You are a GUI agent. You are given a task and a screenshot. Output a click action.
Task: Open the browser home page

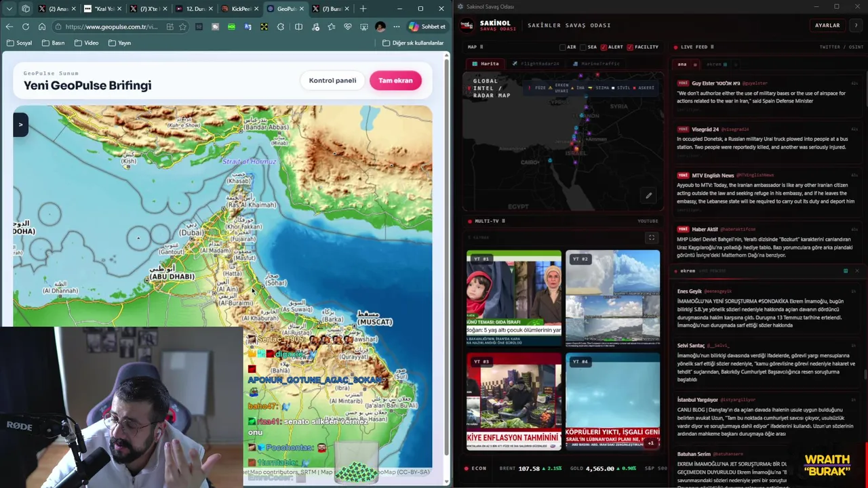click(x=42, y=26)
